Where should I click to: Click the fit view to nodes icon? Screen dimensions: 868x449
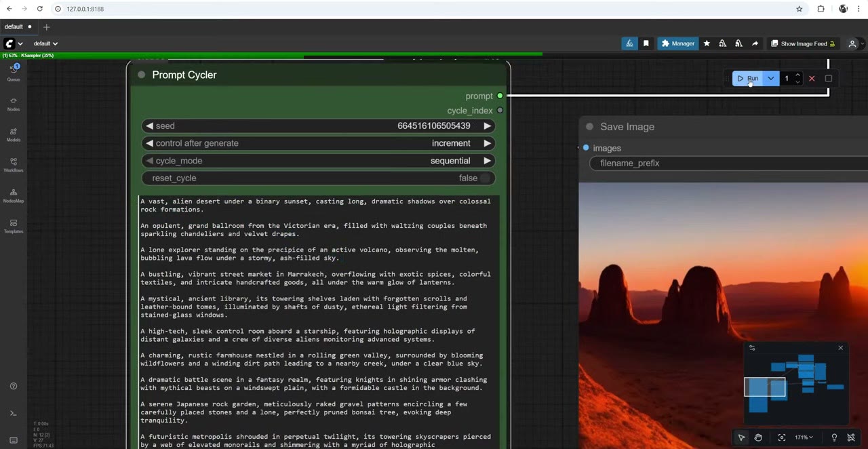coord(782,437)
